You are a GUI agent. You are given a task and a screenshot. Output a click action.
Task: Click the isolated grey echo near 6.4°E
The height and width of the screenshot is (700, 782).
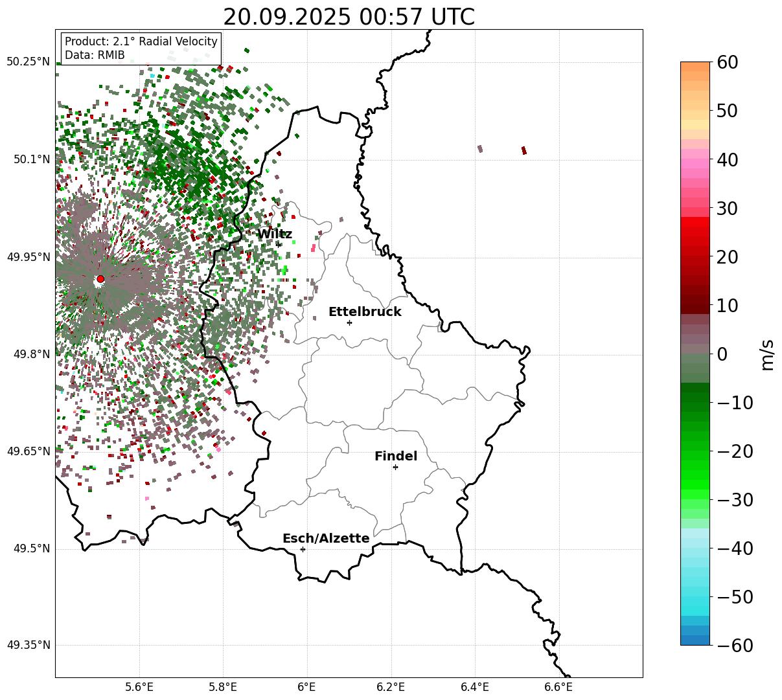click(x=480, y=148)
